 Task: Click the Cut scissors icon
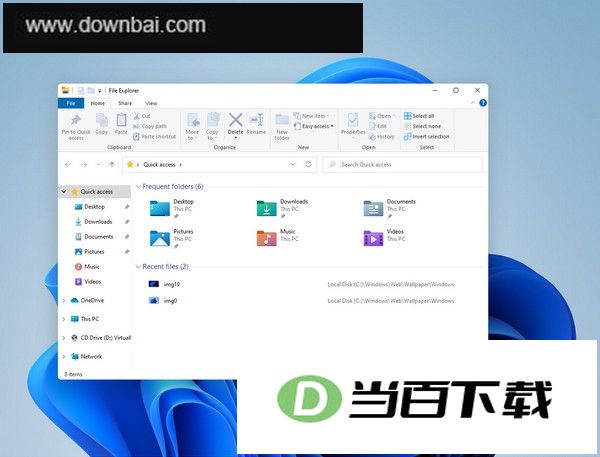pyautogui.click(x=137, y=116)
